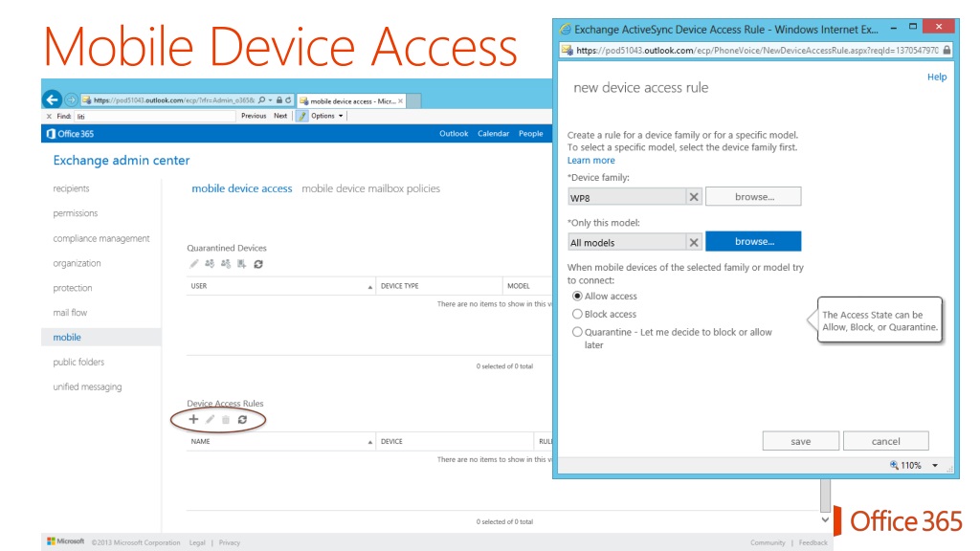Close the Find bar using its X
This screenshot has width=980, height=551.
coord(49,116)
